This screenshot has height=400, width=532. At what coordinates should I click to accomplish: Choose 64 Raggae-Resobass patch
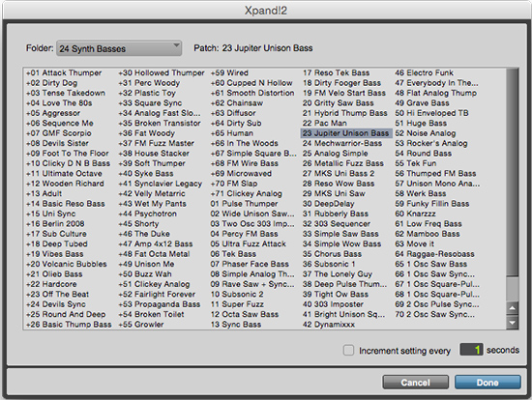pyautogui.click(x=434, y=254)
